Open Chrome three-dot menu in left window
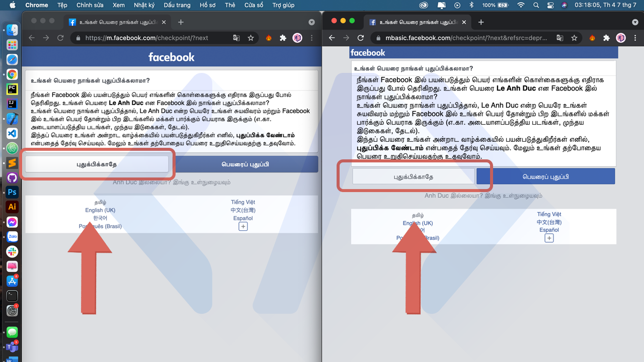 [x=312, y=38]
